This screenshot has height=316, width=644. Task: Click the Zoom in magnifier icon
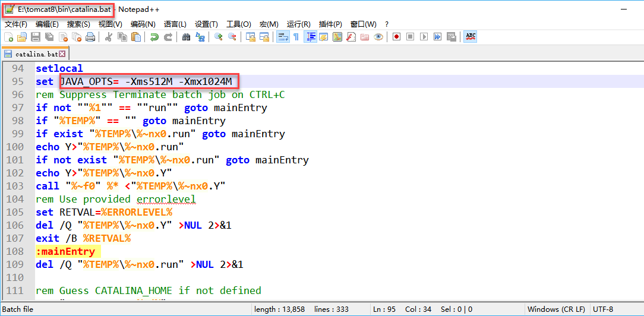(218, 37)
